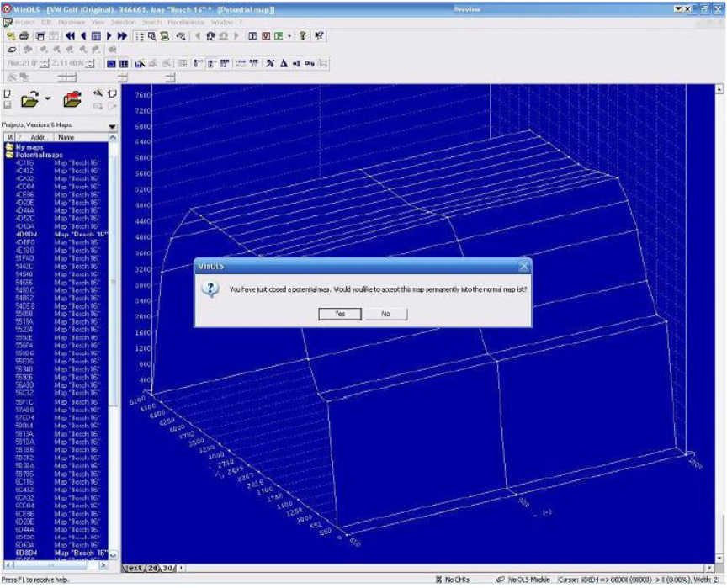Close the WinOLS dialog with X
Viewport: 727px width, 588px height.
click(x=524, y=266)
